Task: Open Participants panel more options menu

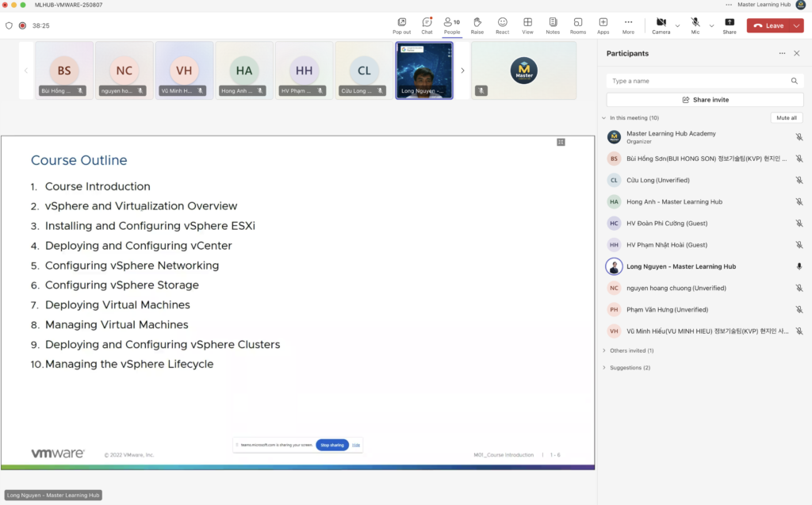Action: 782,53
